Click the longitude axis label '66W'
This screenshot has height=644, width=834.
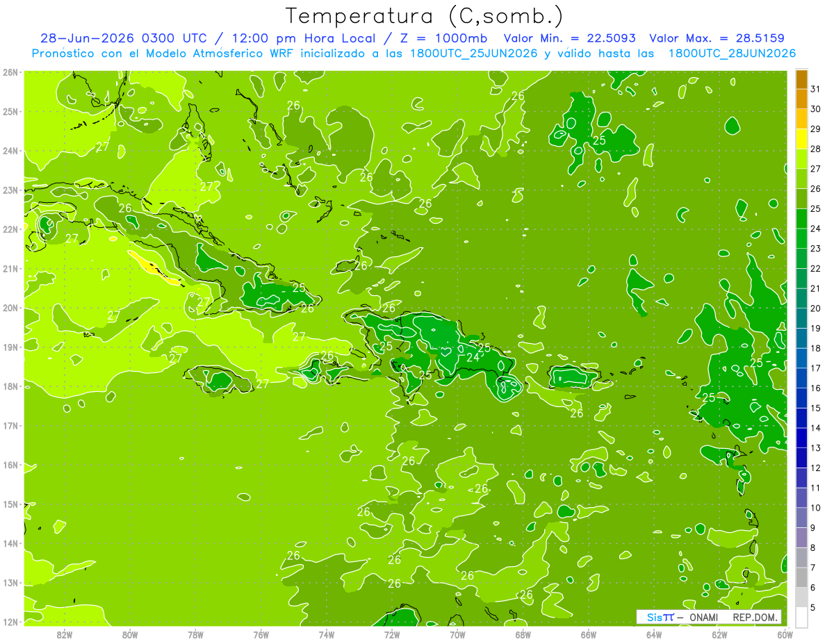(589, 634)
